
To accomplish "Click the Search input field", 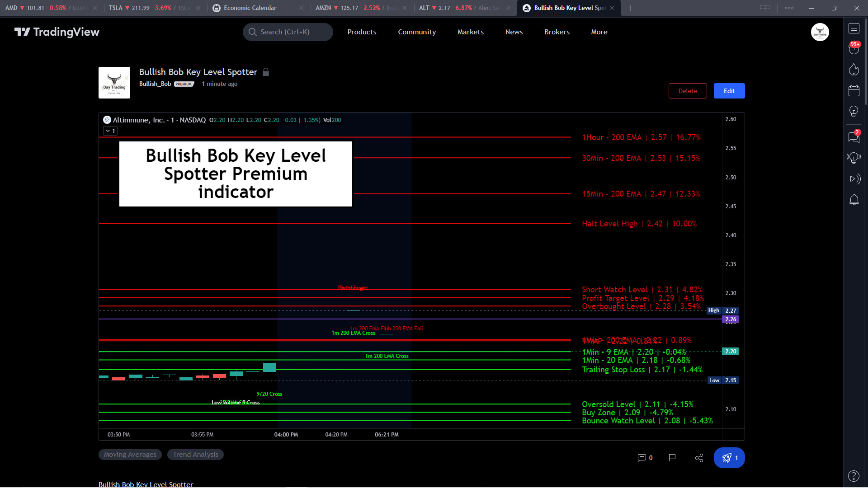I will click(x=288, y=32).
